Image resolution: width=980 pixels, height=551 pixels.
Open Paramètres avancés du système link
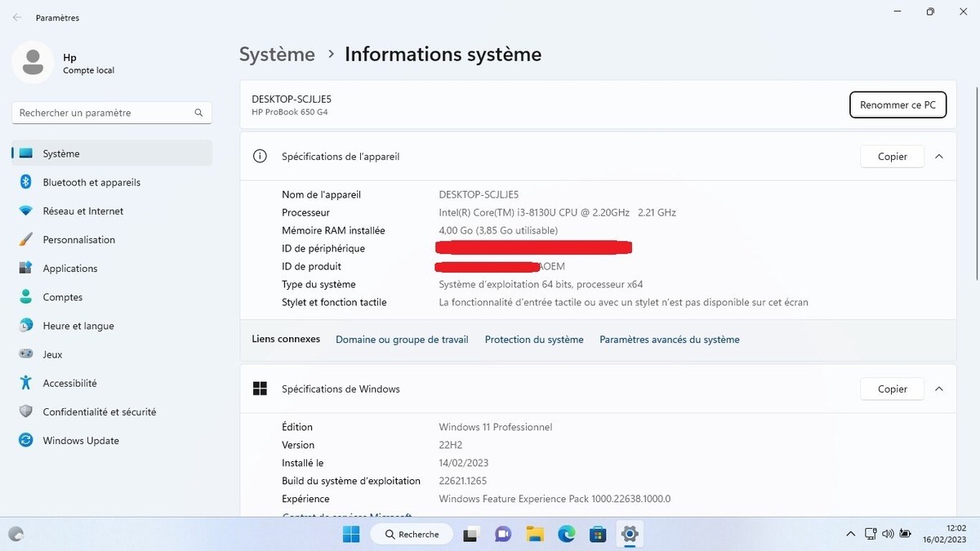(x=670, y=340)
